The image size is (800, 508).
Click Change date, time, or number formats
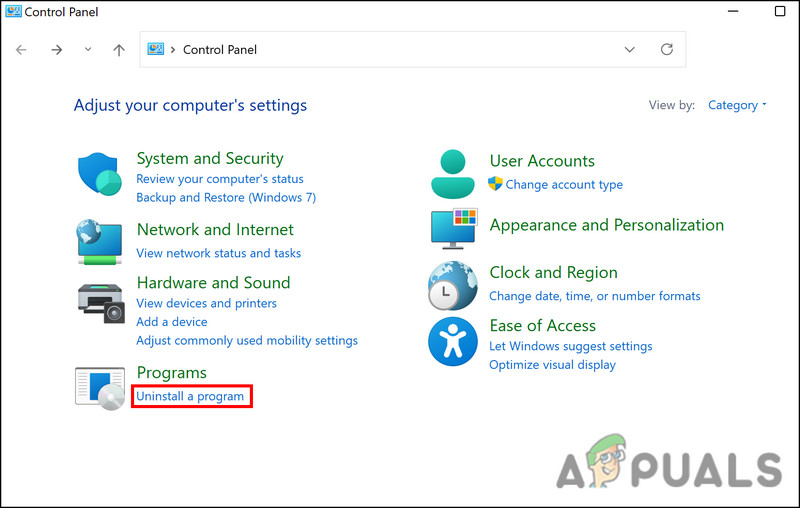(594, 296)
